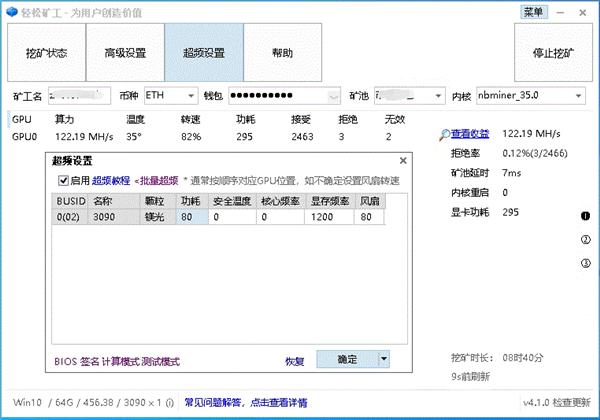The image size is (600, 420).
Task: Open the 批量超频 link
Action: pos(159,181)
